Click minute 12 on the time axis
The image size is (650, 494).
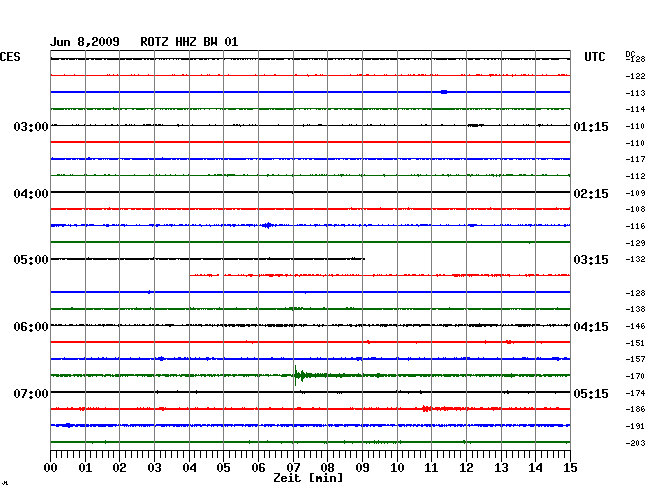[x=466, y=468]
